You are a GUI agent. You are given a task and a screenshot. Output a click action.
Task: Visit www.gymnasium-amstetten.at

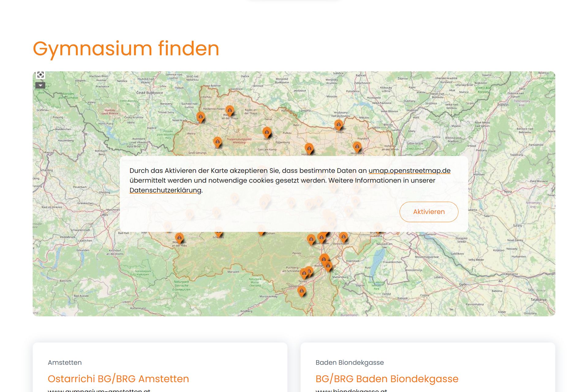[x=99, y=390]
